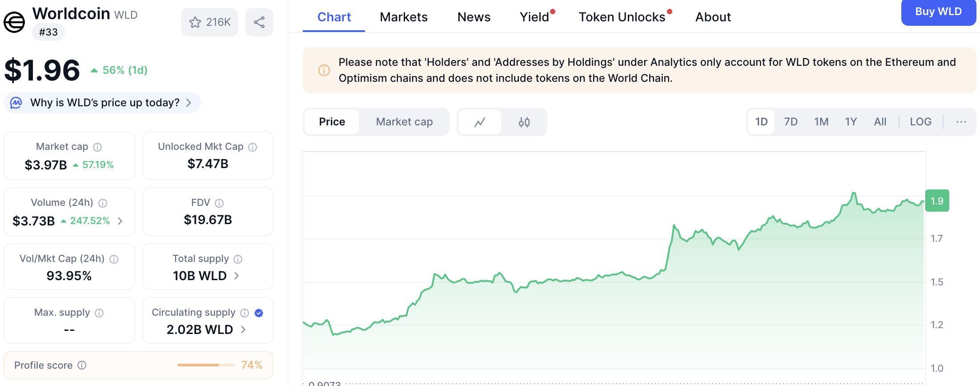Click the Worldcoin logo
The image size is (980, 386).
pos(15,22)
